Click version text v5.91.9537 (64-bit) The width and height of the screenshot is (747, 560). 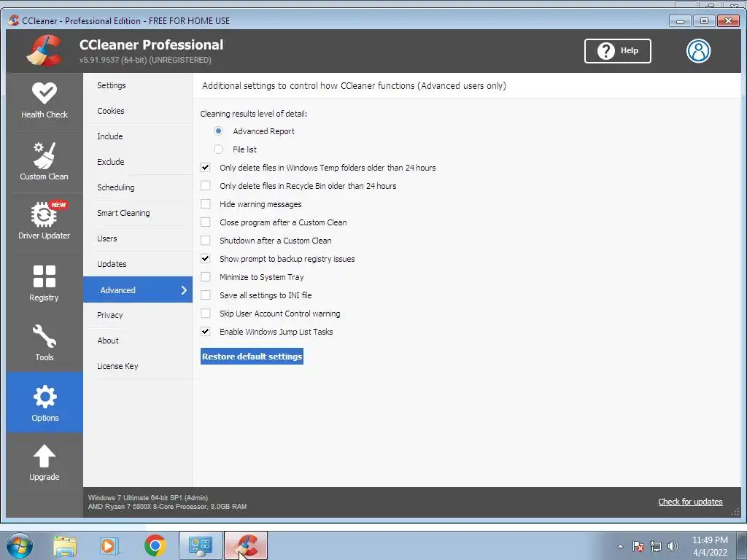pyautogui.click(x=145, y=60)
